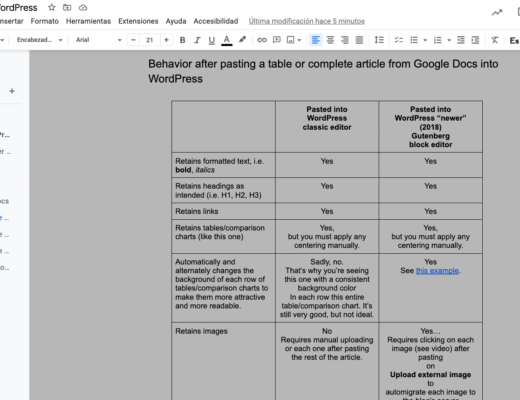Open bulleted list options dropdown
The image size is (520, 400).
[x=425, y=40]
